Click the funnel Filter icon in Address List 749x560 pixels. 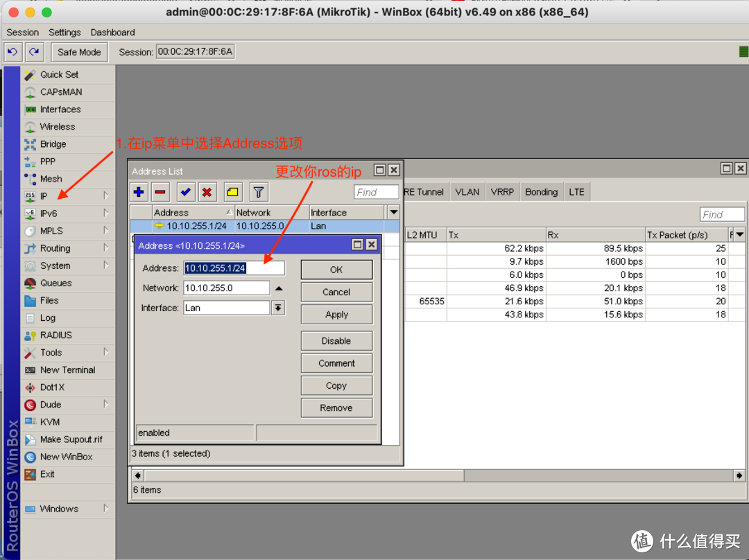tap(258, 192)
